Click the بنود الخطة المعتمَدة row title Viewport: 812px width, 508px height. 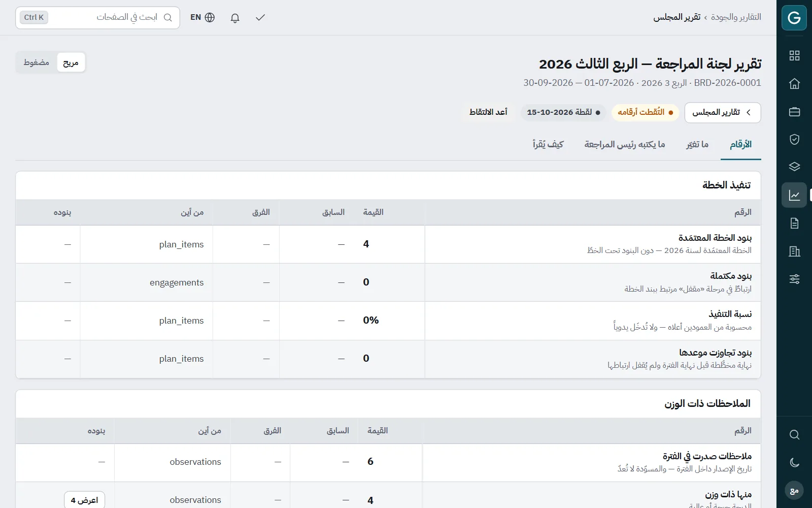point(715,238)
